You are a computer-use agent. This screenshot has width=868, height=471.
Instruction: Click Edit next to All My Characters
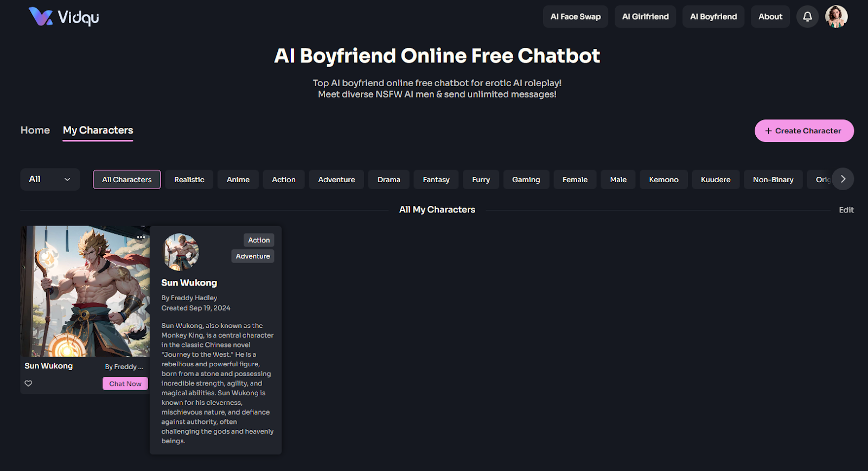pyautogui.click(x=846, y=210)
